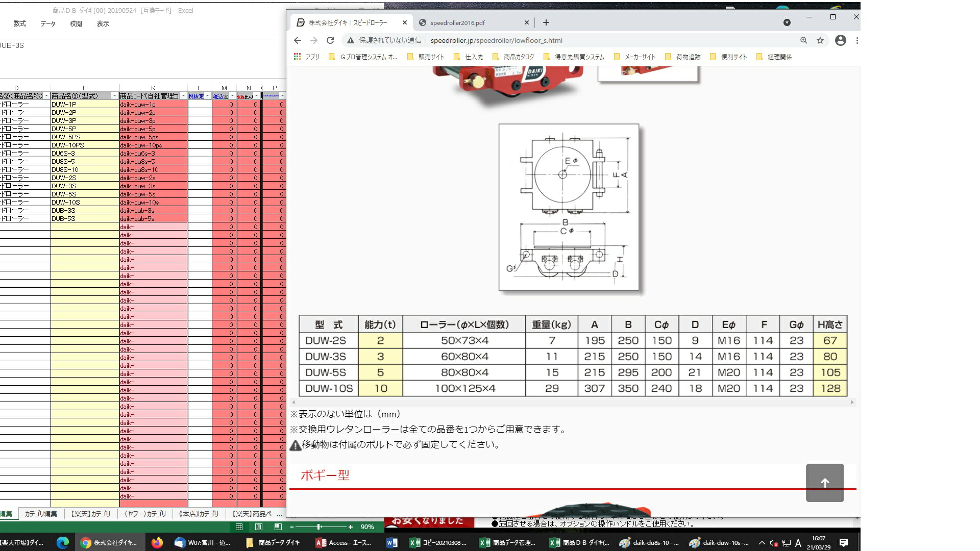Screen dimensions: 980x551
Task: Bookmark this page with the star icon
Action: point(820,40)
